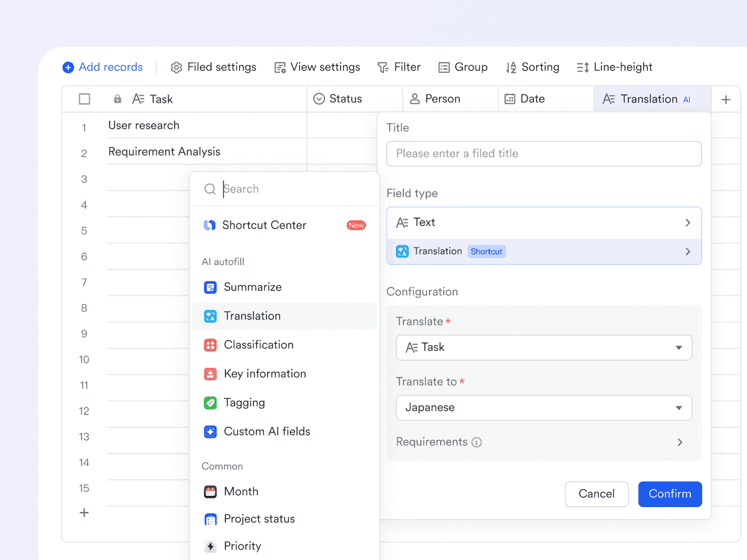Add a new row with bottom plus icon
Image resolution: width=747 pixels, height=560 pixels.
(x=84, y=513)
